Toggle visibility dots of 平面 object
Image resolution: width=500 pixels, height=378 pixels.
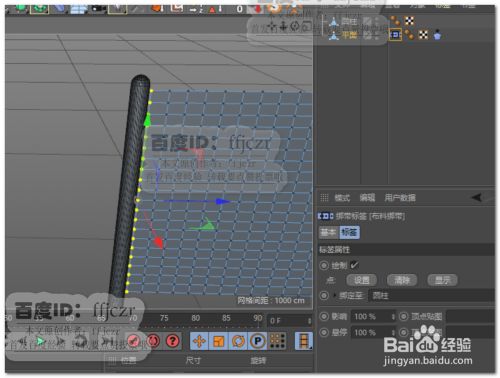click(377, 35)
